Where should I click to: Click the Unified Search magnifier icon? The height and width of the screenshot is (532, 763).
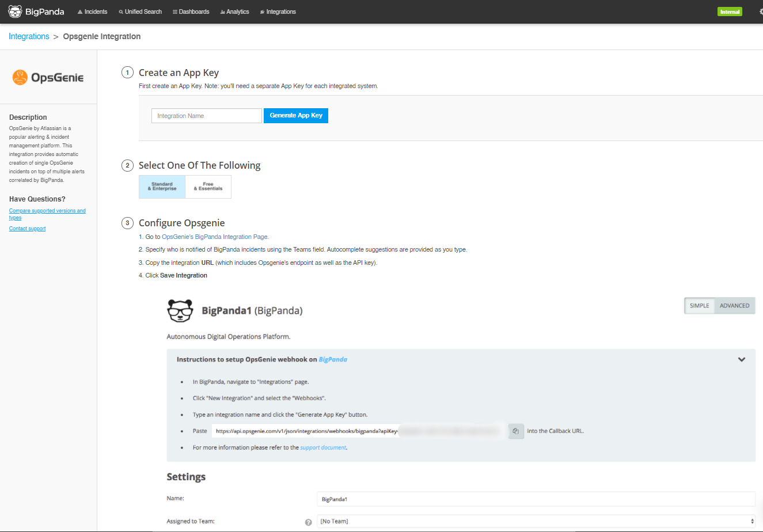click(x=121, y=12)
